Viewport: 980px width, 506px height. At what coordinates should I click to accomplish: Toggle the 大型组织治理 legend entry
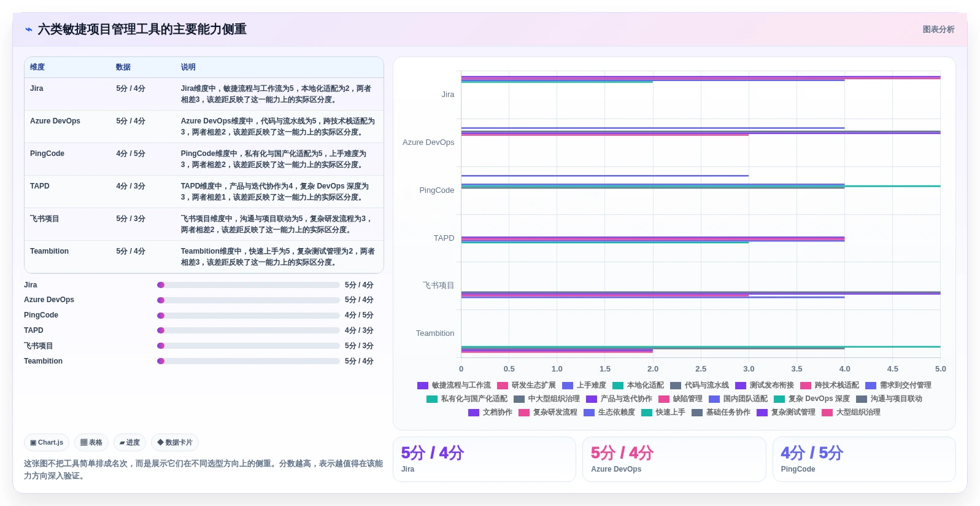851,412
